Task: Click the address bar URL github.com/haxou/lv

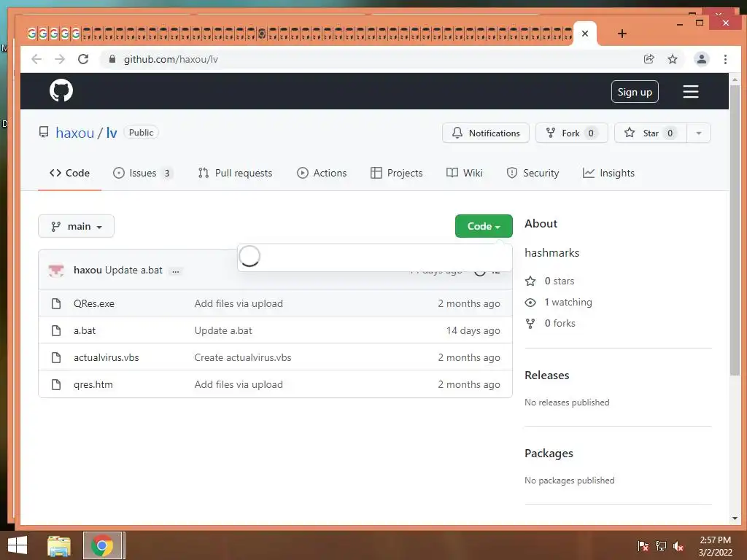Action: point(171,59)
